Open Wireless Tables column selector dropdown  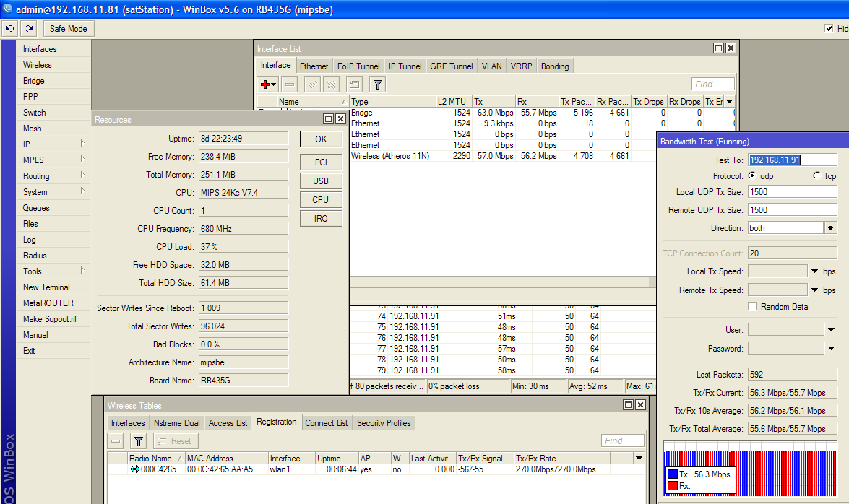[638, 459]
